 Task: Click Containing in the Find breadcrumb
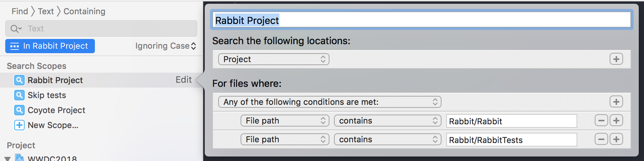point(84,12)
